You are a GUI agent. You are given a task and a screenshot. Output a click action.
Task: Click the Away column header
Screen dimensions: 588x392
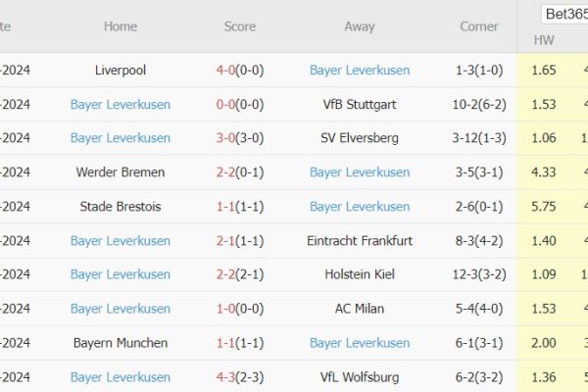(x=360, y=26)
